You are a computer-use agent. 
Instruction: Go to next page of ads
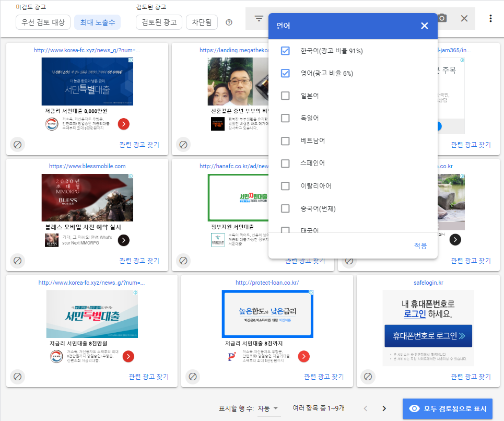click(x=384, y=408)
